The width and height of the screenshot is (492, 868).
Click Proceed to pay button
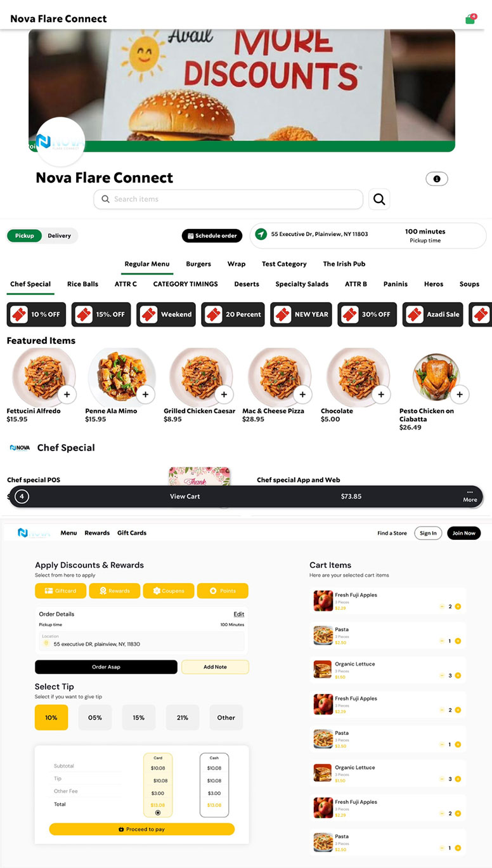pos(142,829)
